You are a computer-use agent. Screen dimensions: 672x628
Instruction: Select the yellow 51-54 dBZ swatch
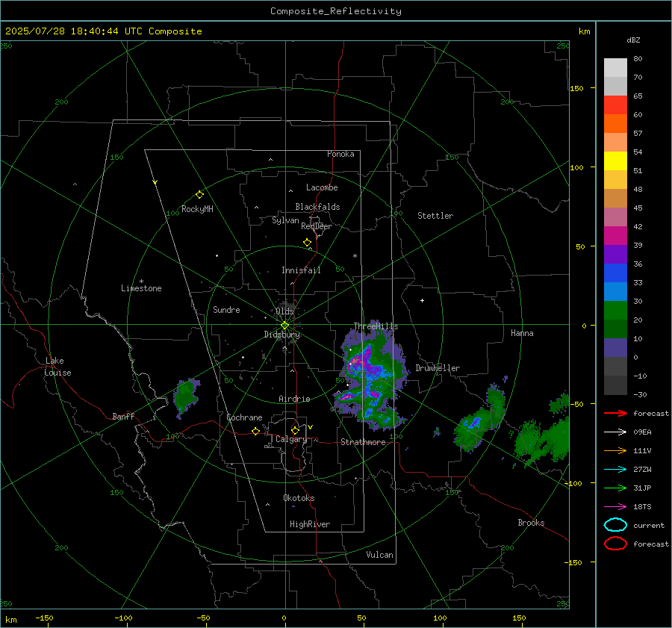coord(615,161)
